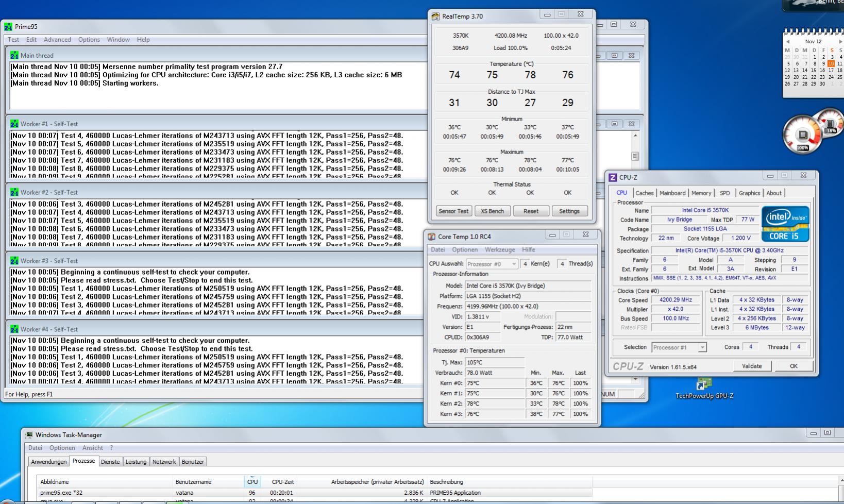
Task: Switch to CPU-Z Caches tab
Action: coord(644,193)
